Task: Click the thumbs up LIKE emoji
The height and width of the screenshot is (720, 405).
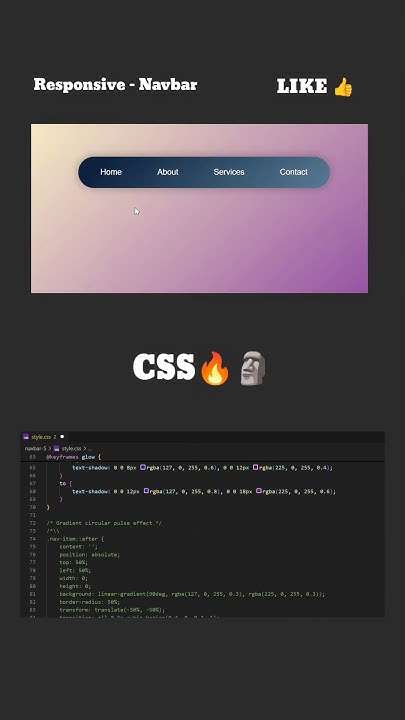Action: tap(343, 87)
